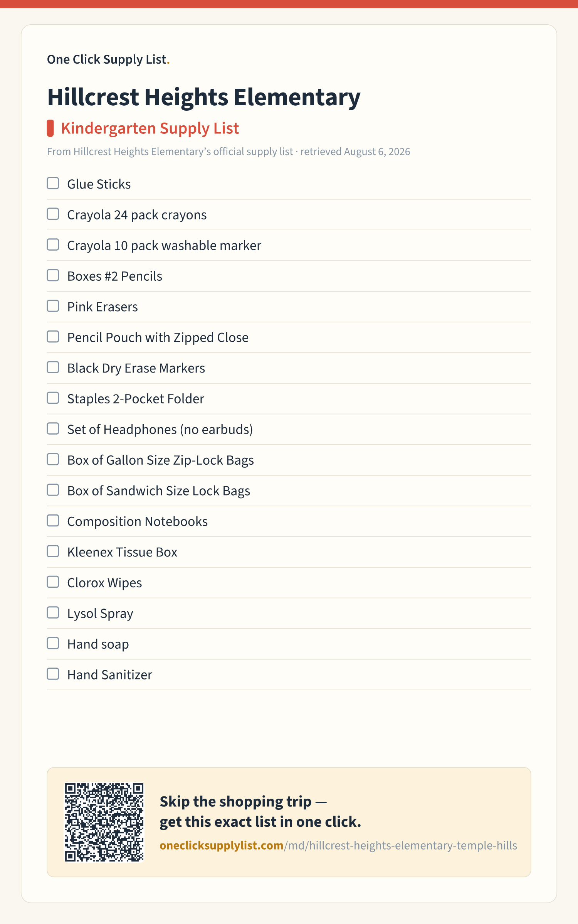This screenshot has width=578, height=924.
Task: Tick the Composition Notebooks checkbox
Action: (x=53, y=521)
